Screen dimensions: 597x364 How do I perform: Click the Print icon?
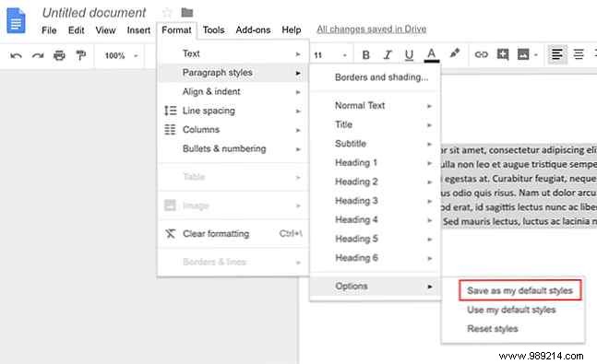[x=59, y=55]
